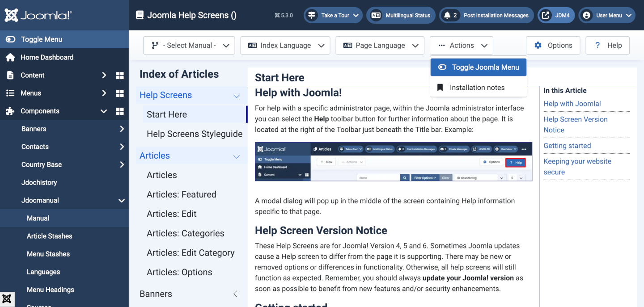
Task: Click the language icon in Multilingual Status
Action: pos(376,15)
